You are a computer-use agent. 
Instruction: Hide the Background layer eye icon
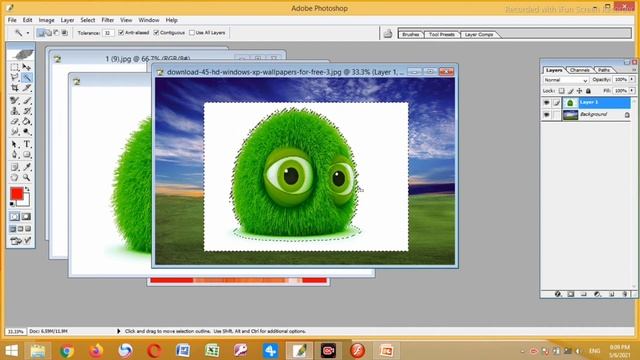(547, 115)
